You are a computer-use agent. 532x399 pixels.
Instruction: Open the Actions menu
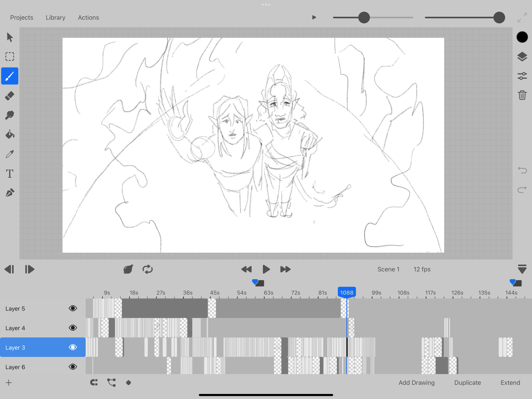click(x=88, y=18)
